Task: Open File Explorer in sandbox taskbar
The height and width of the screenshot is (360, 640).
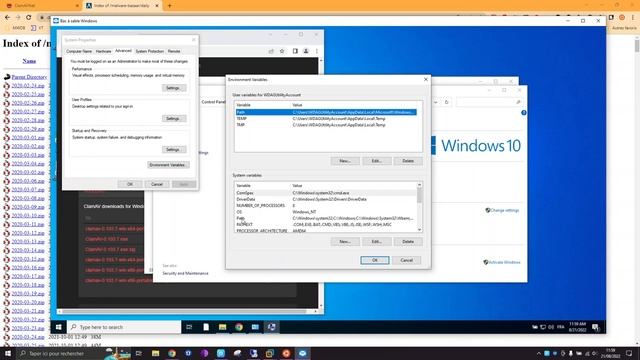Action: 222,327
